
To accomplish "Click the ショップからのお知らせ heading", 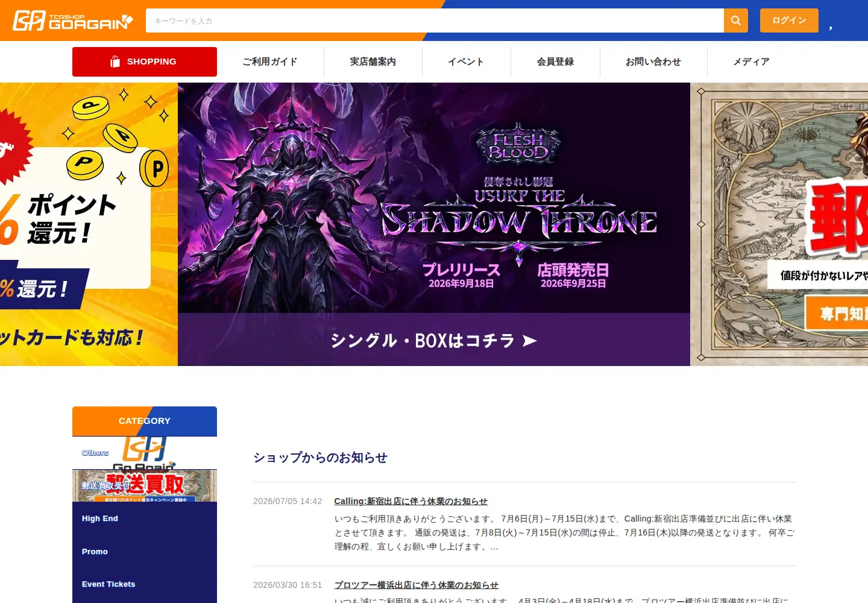I will click(x=320, y=458).
